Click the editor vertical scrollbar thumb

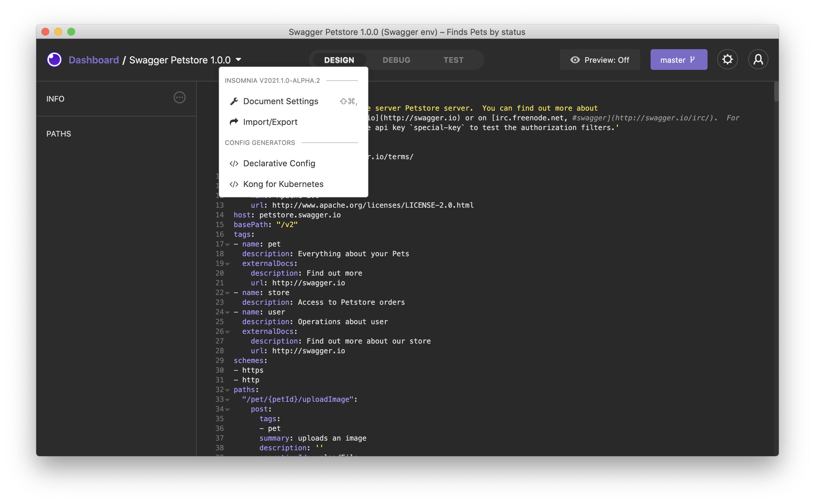tap(776, 92)
